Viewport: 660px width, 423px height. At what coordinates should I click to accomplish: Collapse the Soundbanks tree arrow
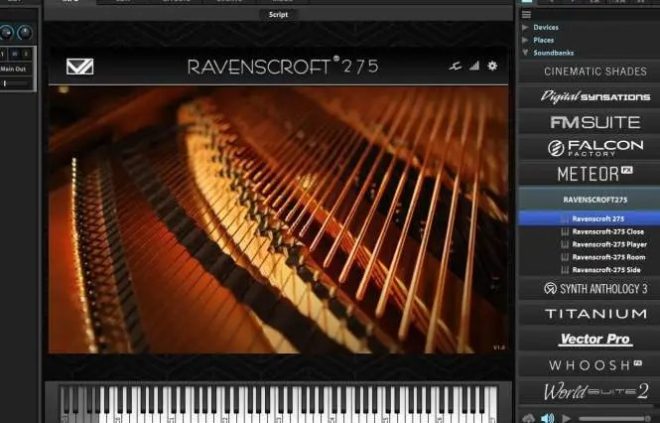coord(525,53)
